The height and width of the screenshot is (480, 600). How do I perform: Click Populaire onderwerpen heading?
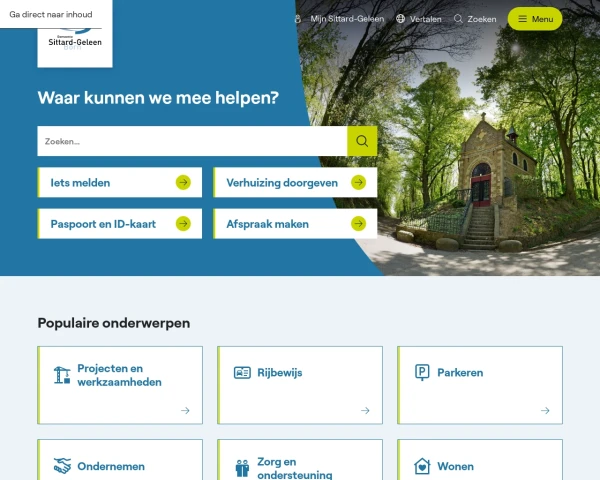(x=114, y=323)
